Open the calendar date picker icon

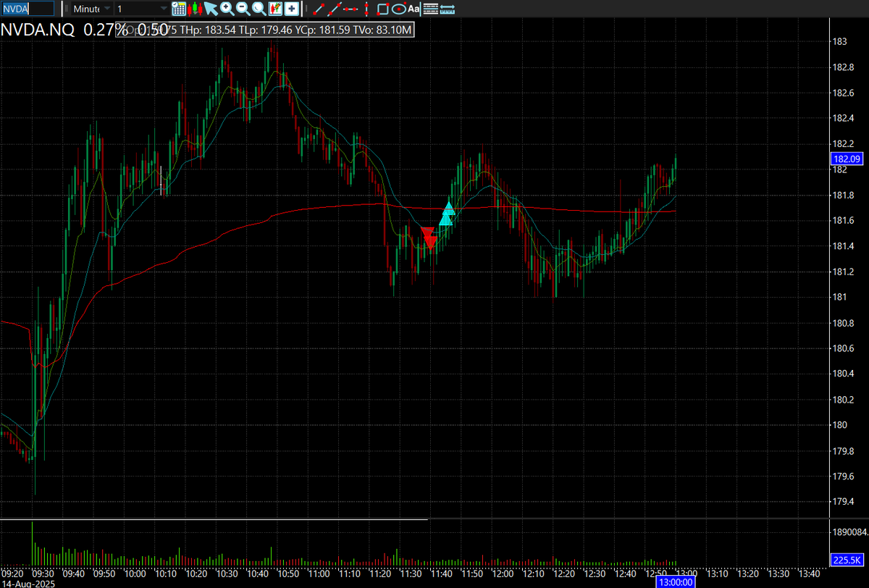pyautogui.click(x=179, y=9)
